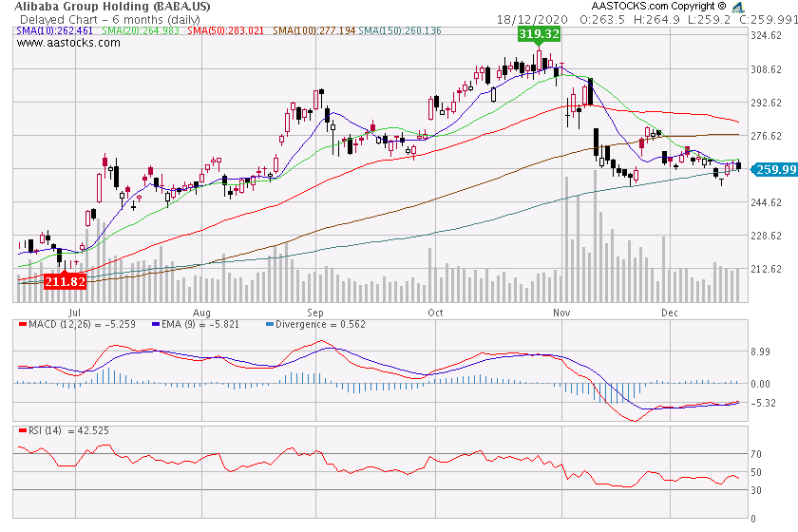This screenshot has width=798, height=532.
Task: Click the 'RSI (14) = 42.525' label
Action: click(x=68, y=430)
